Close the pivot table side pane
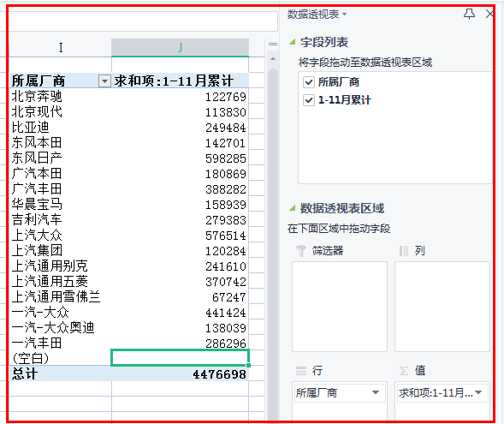This screenshot has height=424, width=504. click(489, 14)
